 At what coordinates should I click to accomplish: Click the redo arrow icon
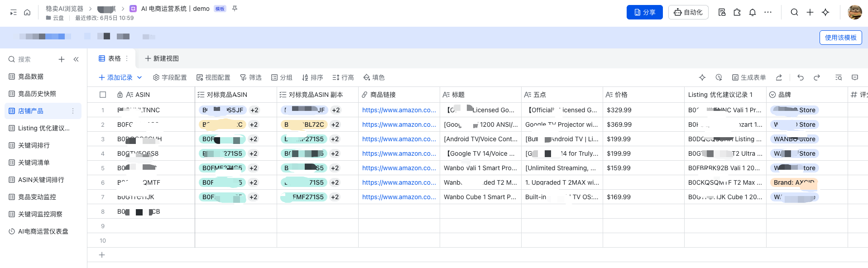817,77
